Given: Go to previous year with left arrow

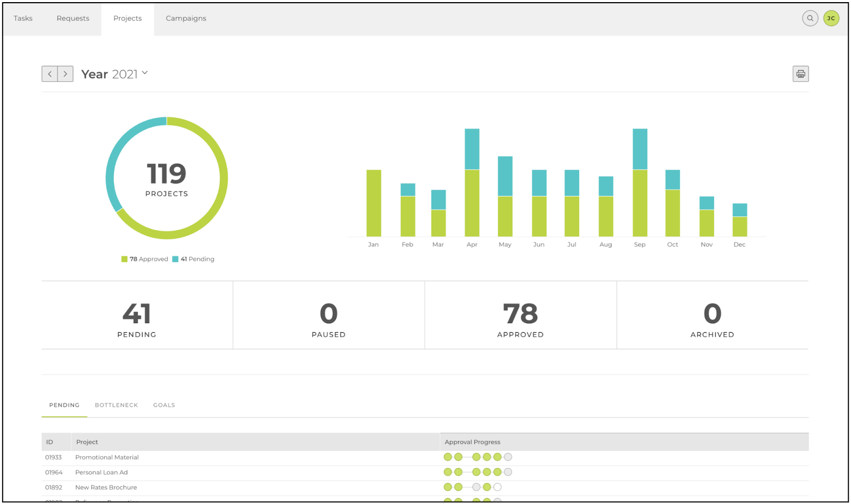Looking at the screenshot, I should pyautogui.click(x=49, y=74).
